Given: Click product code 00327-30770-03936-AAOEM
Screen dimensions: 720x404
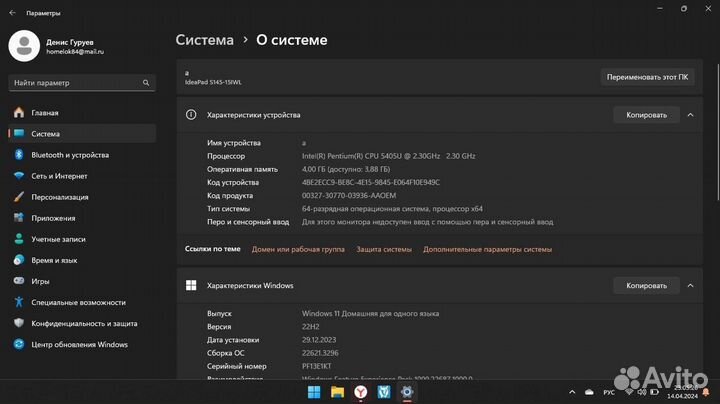Looking at the screenshot, I should pyautogui.click(x=349, y=196).
